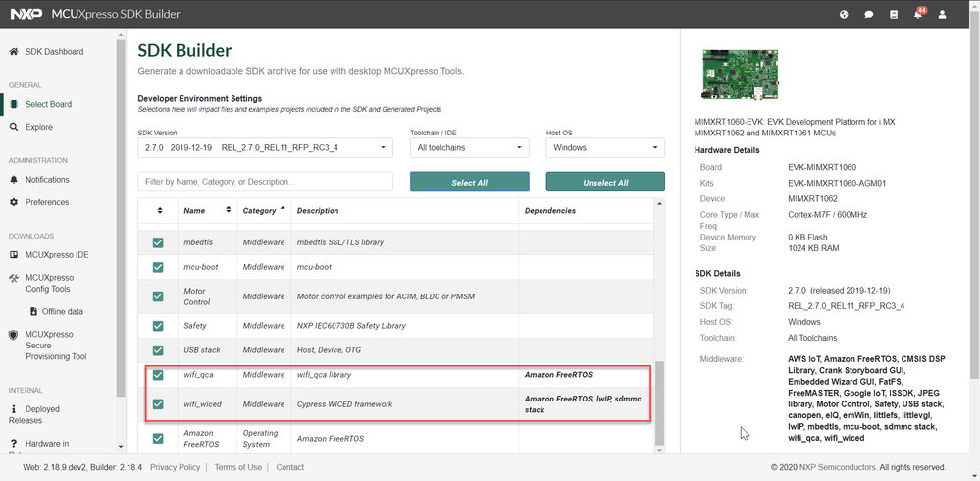Click 'Cortex-M7F / 600MHz' core value
The height and width of the screenshot is (481, 980).
click(x=828, y=215)
